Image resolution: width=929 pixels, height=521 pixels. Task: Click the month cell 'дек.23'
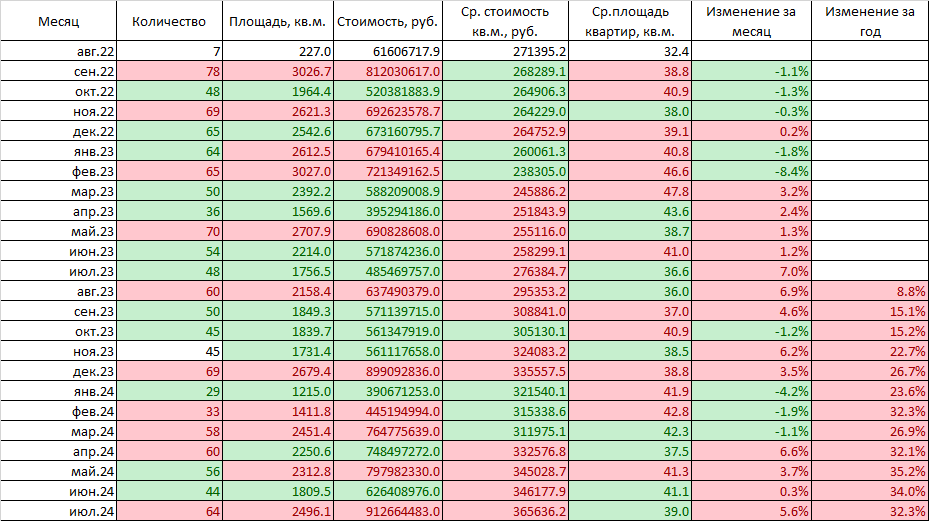59,371
